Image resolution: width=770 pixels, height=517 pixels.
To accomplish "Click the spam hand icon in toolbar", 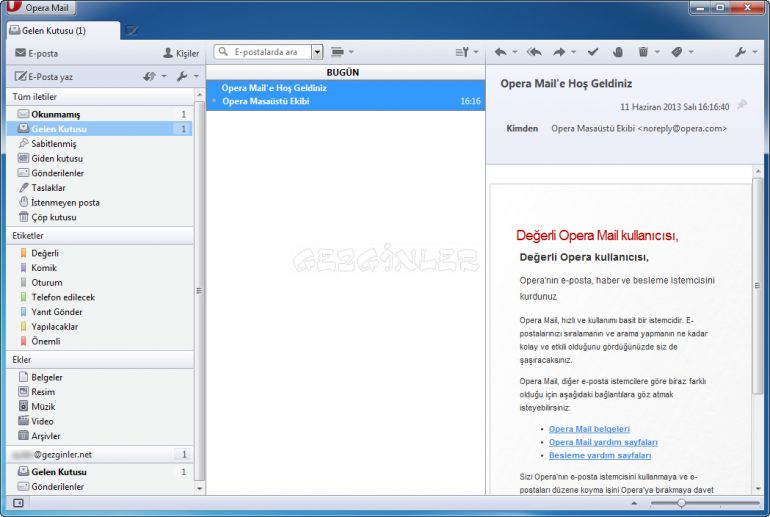I will [618, 52].
